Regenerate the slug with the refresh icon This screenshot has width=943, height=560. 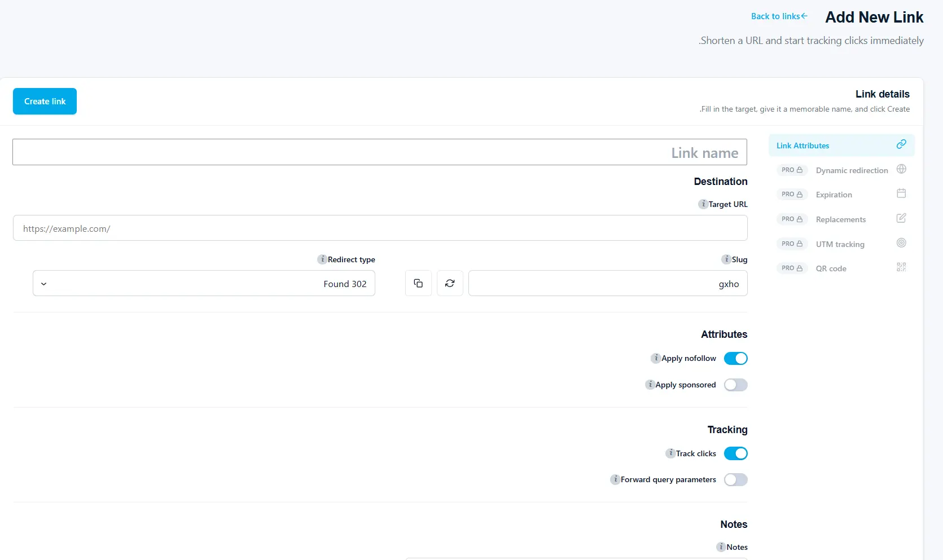(450, 283)
